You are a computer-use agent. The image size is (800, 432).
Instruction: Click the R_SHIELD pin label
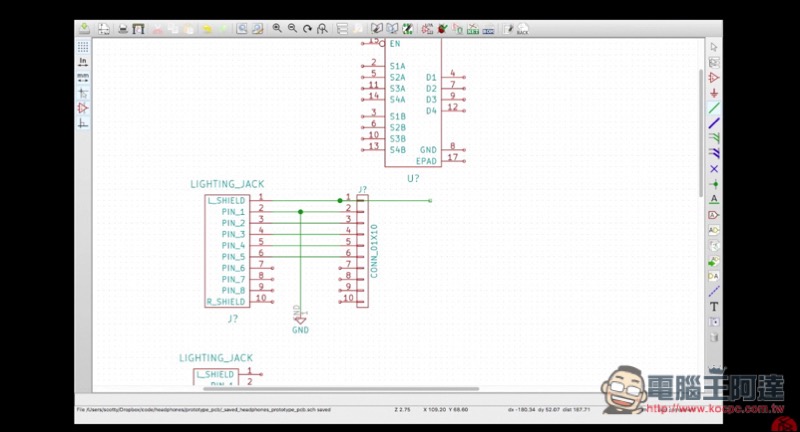pyautogui.click(x=226, y=301)
